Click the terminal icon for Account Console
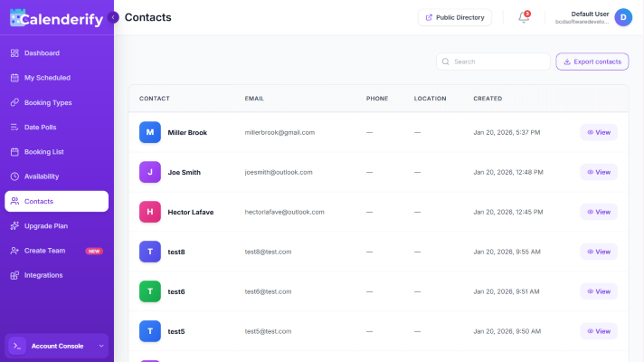The width and height of the screenshot is (644, 362). (17, 346)
